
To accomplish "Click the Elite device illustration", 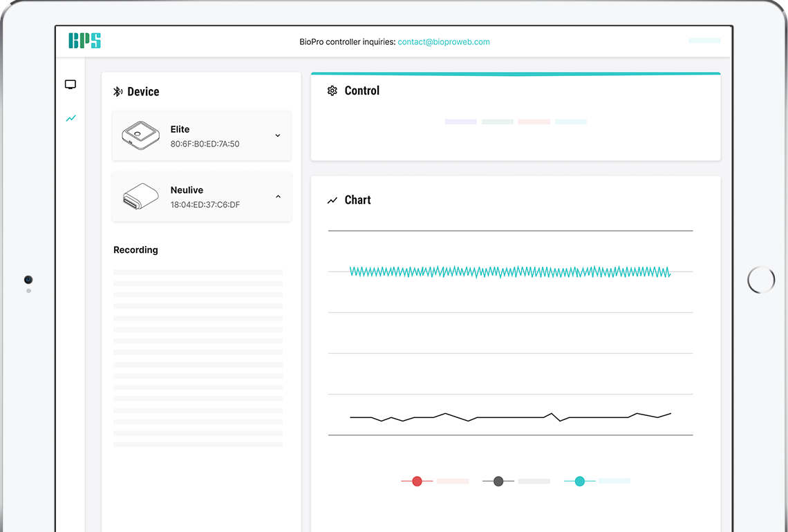I will (x=141, y=135).
